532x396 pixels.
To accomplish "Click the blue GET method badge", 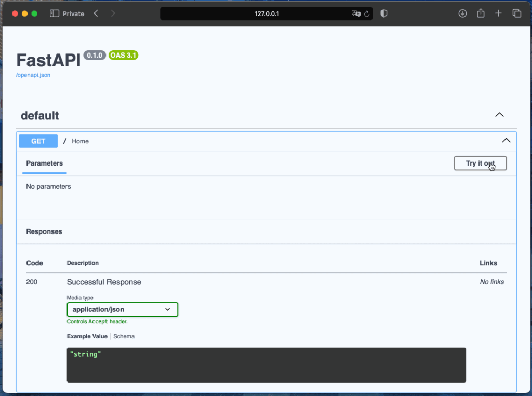I will [x=38, y=141].
